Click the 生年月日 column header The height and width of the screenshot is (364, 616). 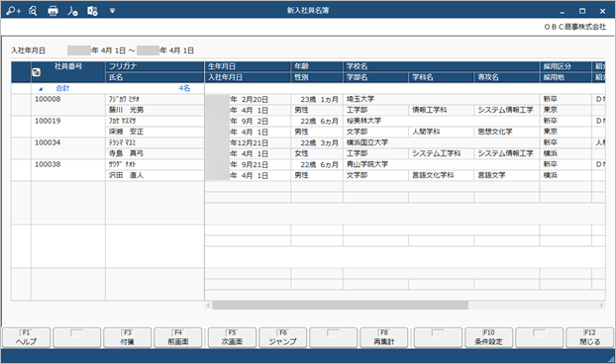tap(248, 66)
